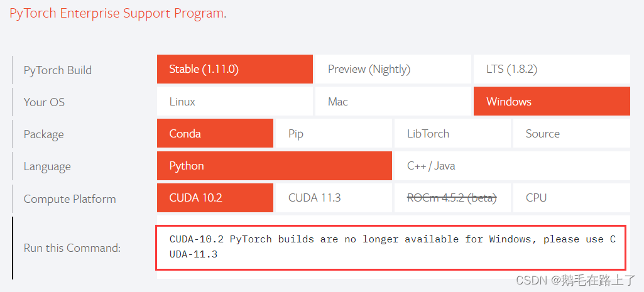Open the PyTorch Enterprise Support Program link
Viewport: 644px width, 292px height.
point(117,13)
